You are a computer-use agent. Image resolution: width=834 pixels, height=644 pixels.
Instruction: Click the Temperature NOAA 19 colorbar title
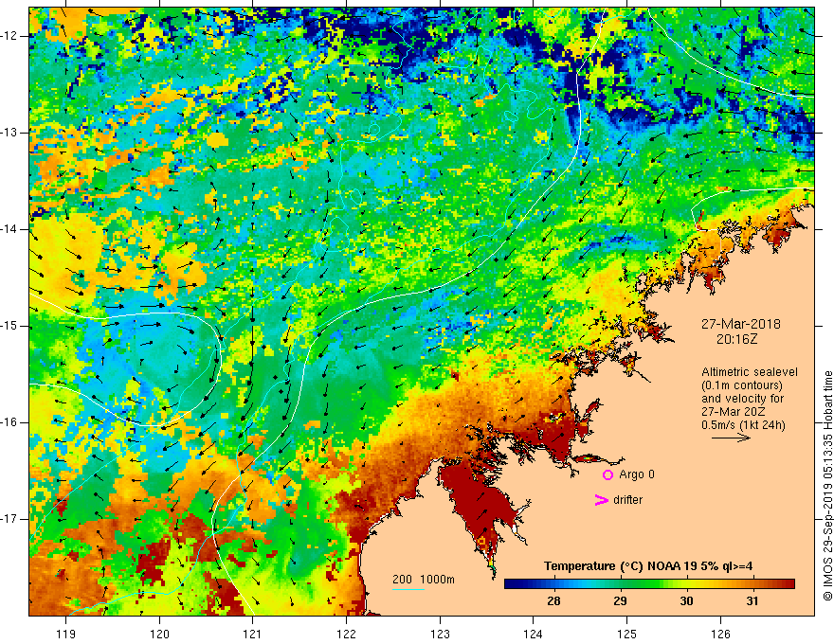coord(648,566)
